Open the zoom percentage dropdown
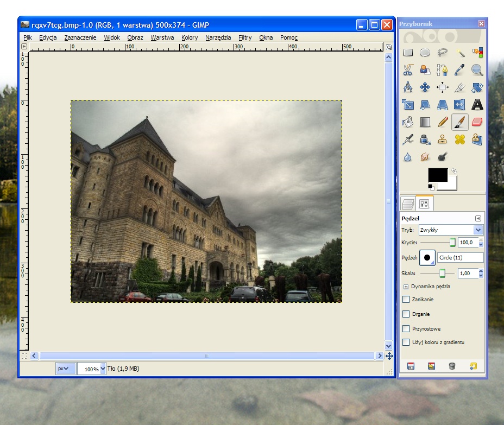504x425 pixels. (103, 369)
